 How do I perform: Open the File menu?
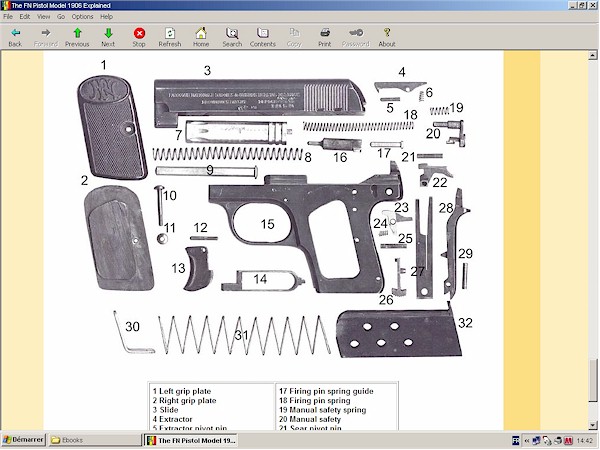(8, 16)
